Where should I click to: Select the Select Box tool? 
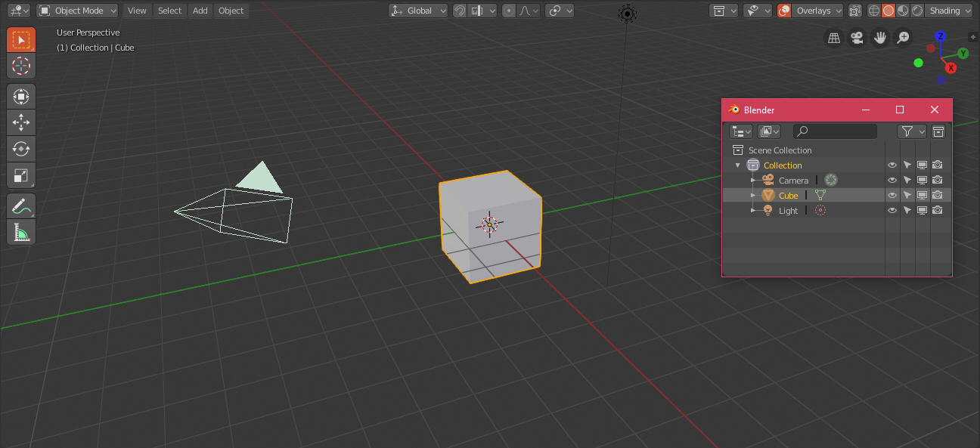(21, 40)
